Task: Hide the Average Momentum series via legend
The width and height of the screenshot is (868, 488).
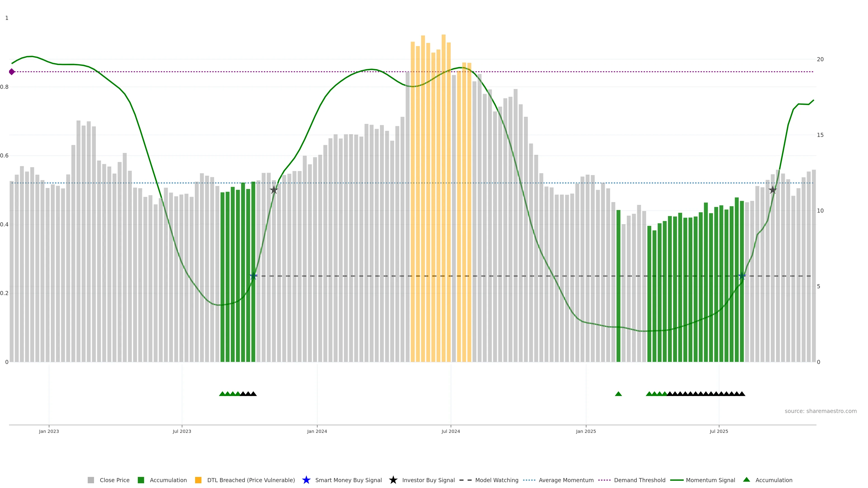Action: [x=566, y=480]
